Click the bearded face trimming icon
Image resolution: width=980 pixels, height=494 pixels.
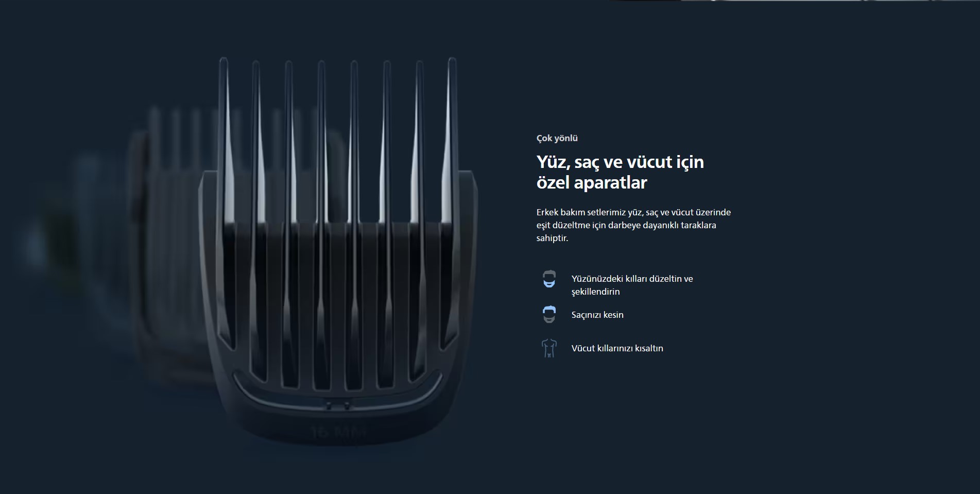(549, 279)
